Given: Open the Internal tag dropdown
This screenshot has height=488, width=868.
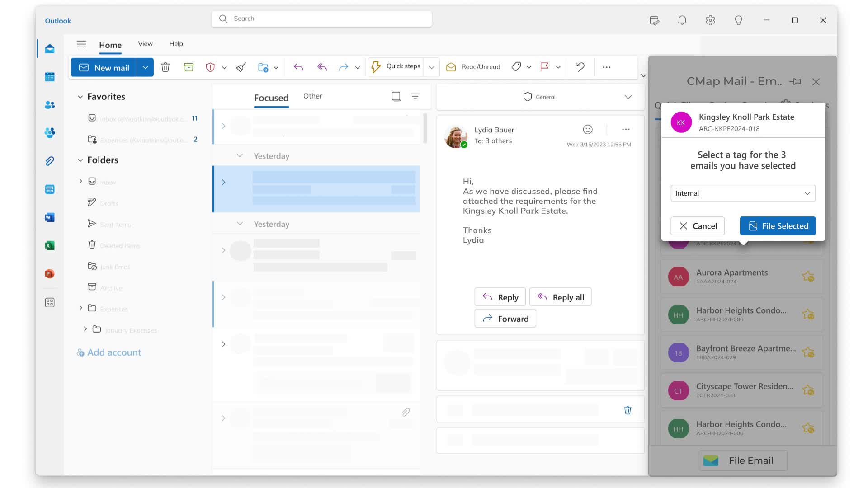Looking at the screenshot, I should [743, 193].
